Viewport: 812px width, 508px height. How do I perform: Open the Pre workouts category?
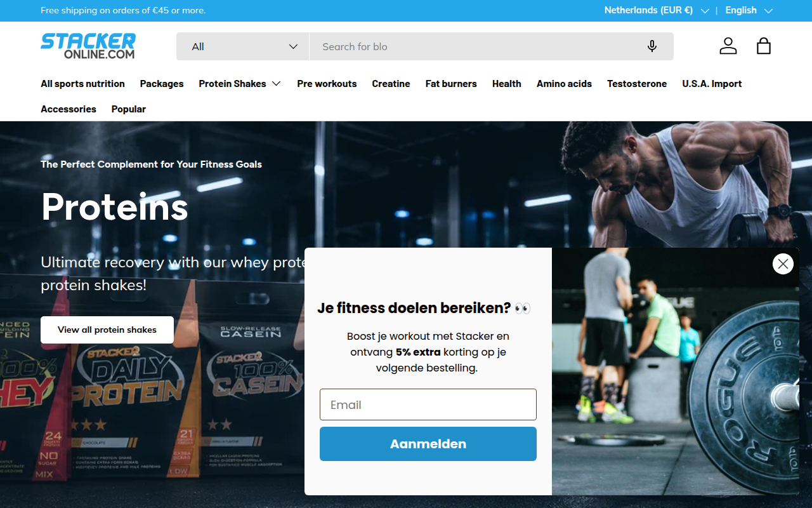(327, 84)
